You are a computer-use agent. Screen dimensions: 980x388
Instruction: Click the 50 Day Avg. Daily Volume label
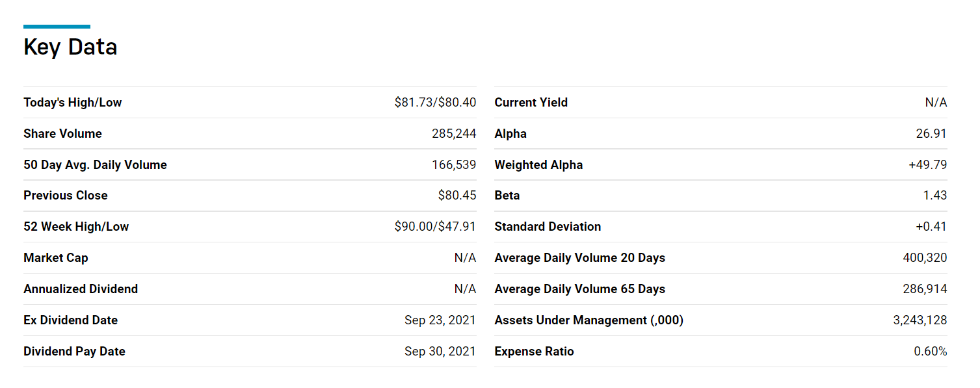pos(95,165)
